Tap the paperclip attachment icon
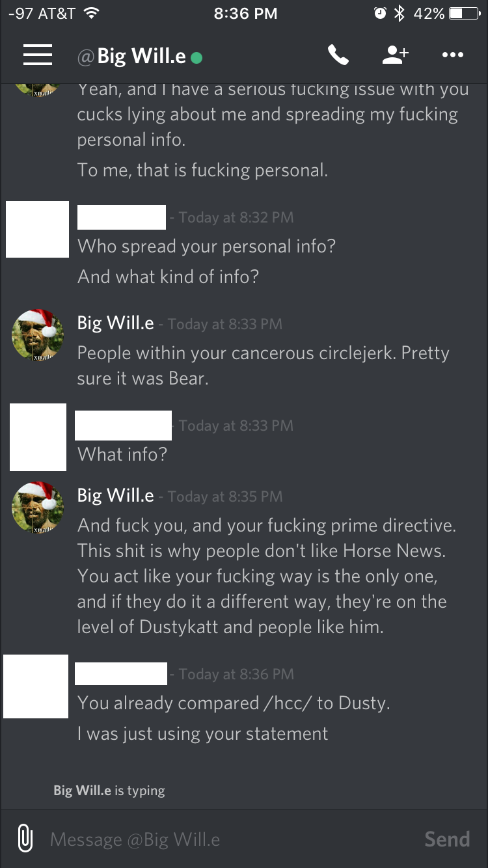The width and height of the screenshot is (488, 868). 25,839
